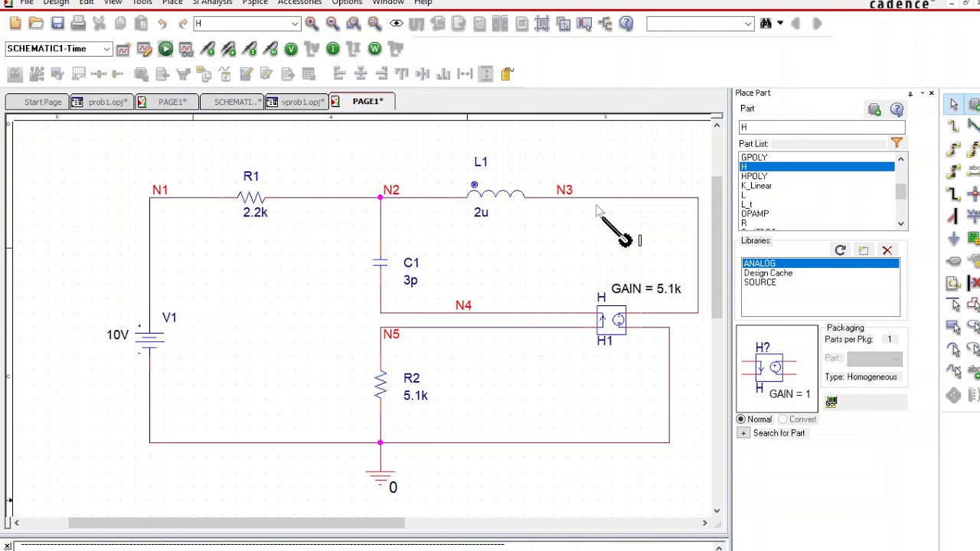980x551 pixels.
Task: Click the schematic vertical scrollbar thumb
Action: tap(717, 246)
